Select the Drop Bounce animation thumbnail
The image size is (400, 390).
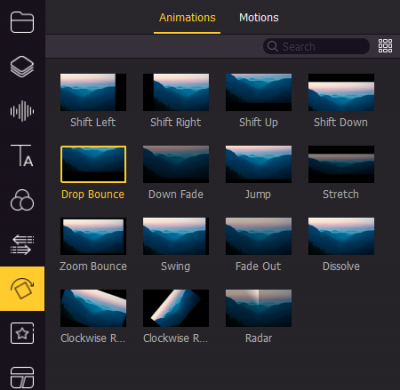click(93, 164)
